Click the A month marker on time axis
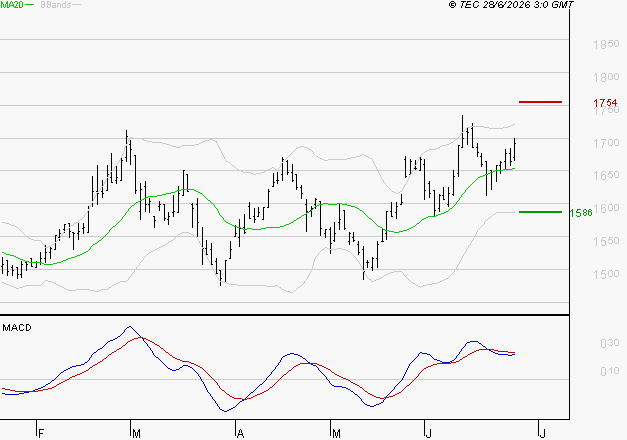Viewport: 627px width, 440px height. click(240, 433)
